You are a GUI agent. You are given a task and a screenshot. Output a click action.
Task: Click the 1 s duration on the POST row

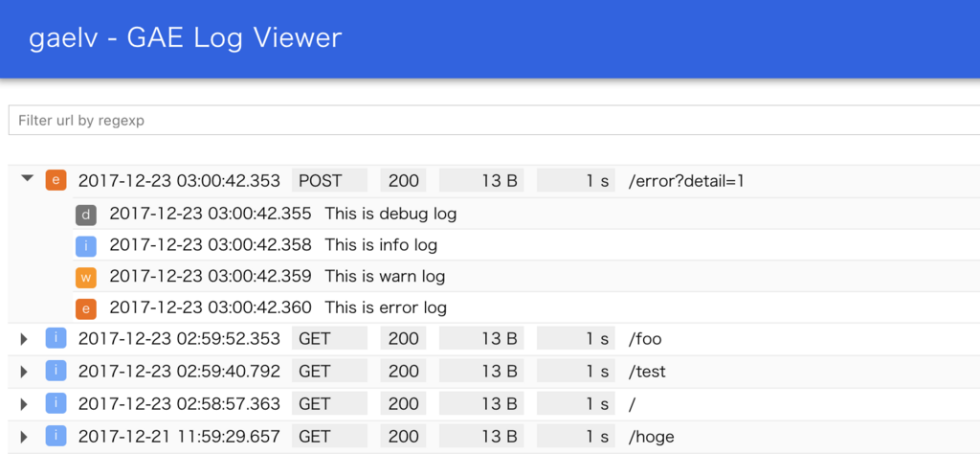575,181
